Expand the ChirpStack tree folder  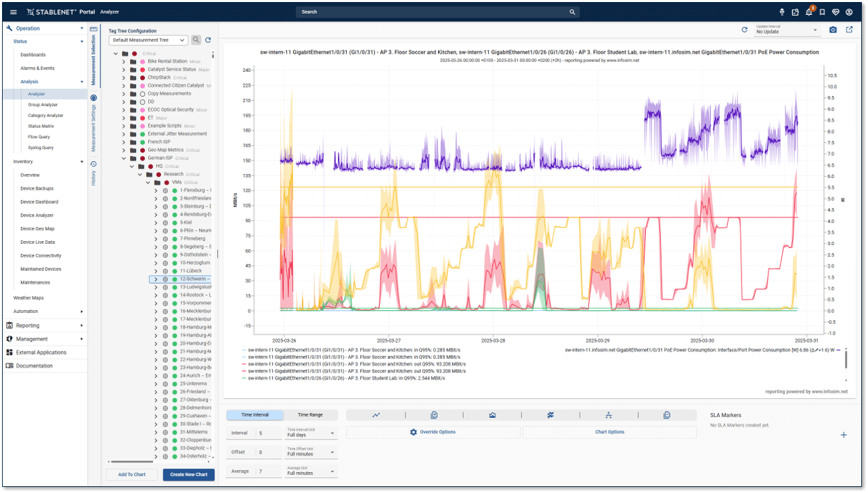(x=123, y=78)
